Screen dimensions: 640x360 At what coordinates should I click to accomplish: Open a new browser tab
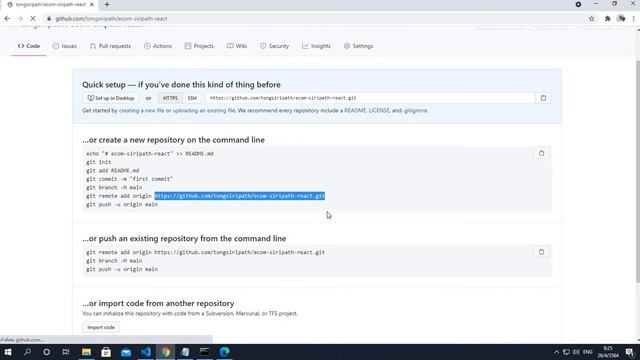(x=107, y=4)
